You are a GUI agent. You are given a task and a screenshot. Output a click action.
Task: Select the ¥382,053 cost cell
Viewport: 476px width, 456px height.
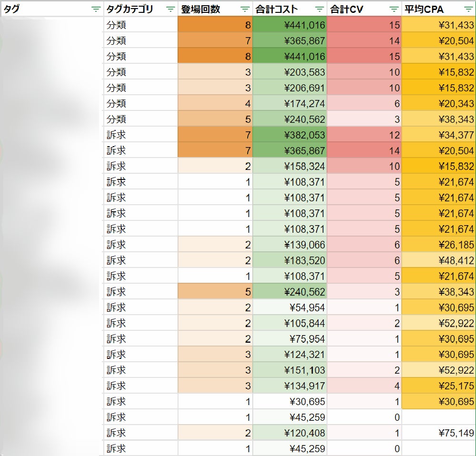click(x=289, y=135)
